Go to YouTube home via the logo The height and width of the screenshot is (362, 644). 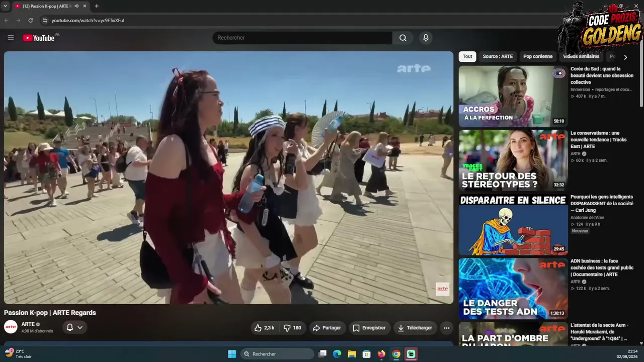click(x=39, y=38)
